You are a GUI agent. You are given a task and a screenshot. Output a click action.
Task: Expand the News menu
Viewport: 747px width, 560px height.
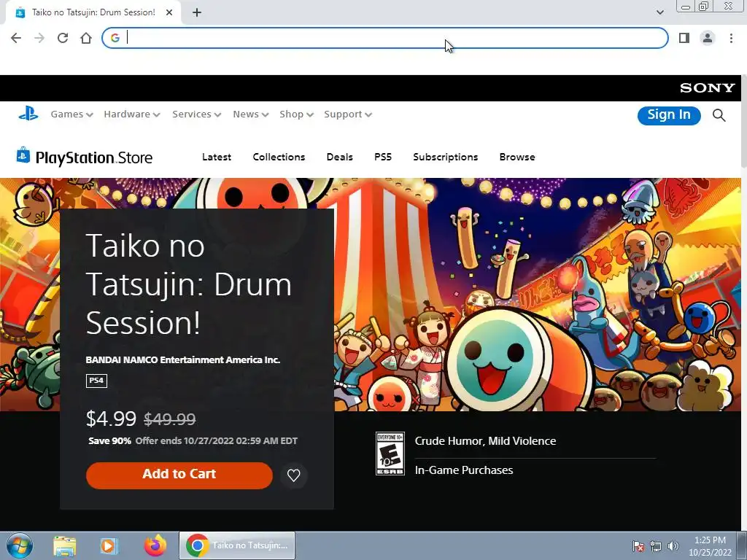[251, 114]
